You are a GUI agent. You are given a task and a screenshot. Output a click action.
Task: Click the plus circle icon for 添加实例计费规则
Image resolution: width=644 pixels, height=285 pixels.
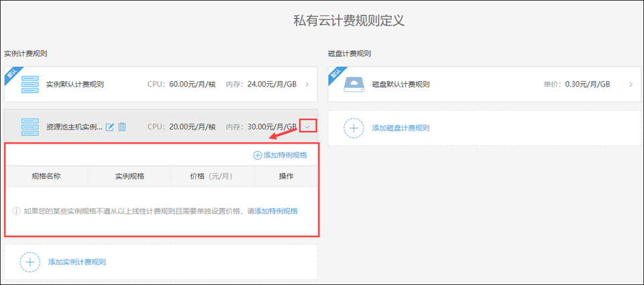point(30,262)
